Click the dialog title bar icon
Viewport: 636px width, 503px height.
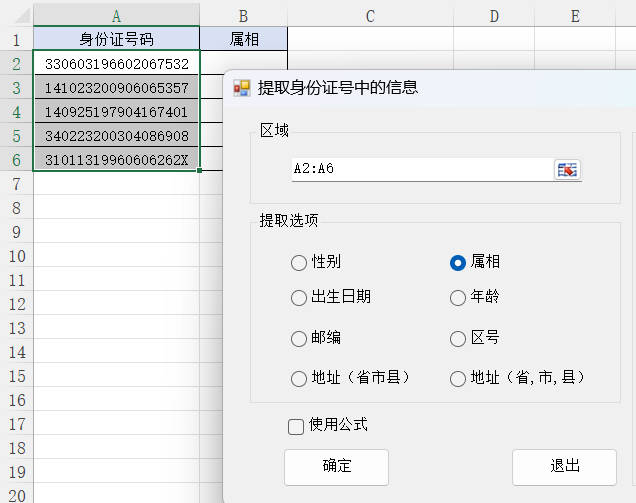(242, 88)
